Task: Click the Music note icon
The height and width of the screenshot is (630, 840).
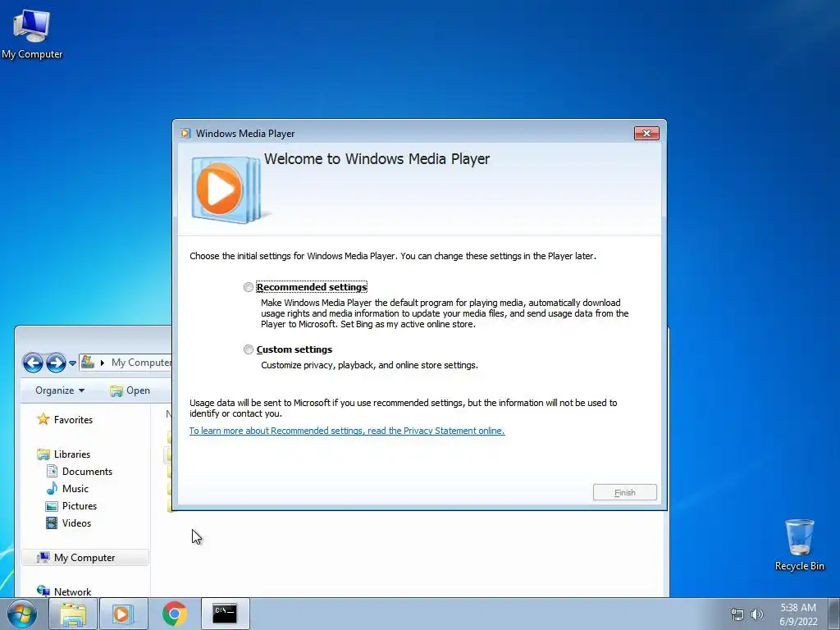Action: click(52, 488)
